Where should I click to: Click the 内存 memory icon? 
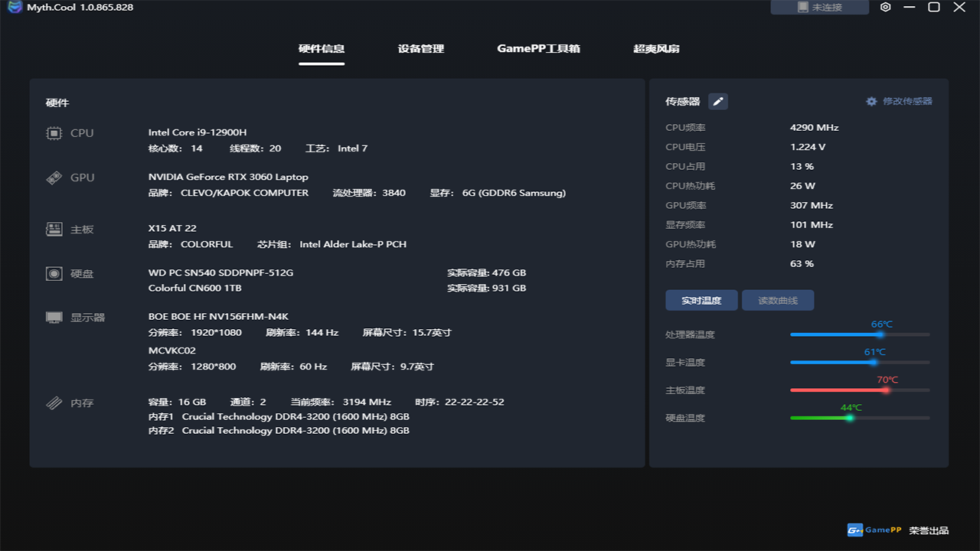tap(54, 403)
